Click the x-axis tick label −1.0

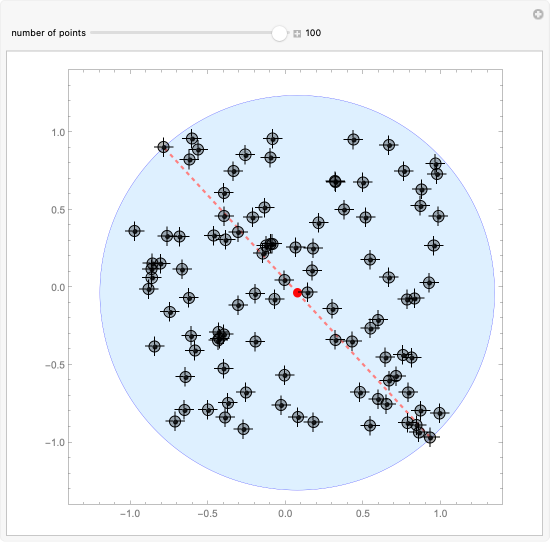(x=130, y=514)
